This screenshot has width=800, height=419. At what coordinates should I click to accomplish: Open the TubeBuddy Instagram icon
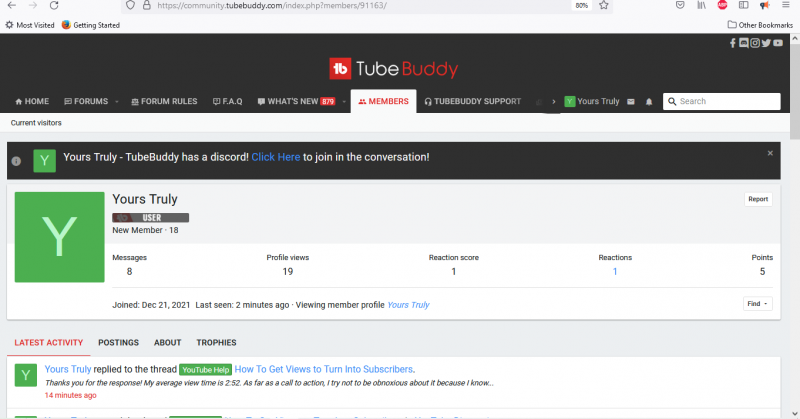point(754,42)
